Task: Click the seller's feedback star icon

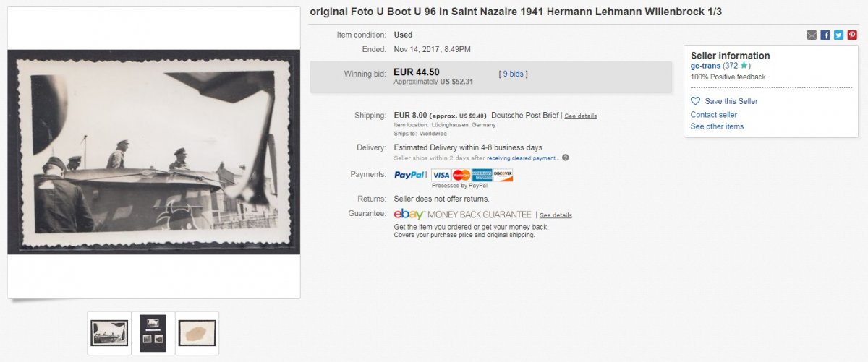Action: point(744,66)
